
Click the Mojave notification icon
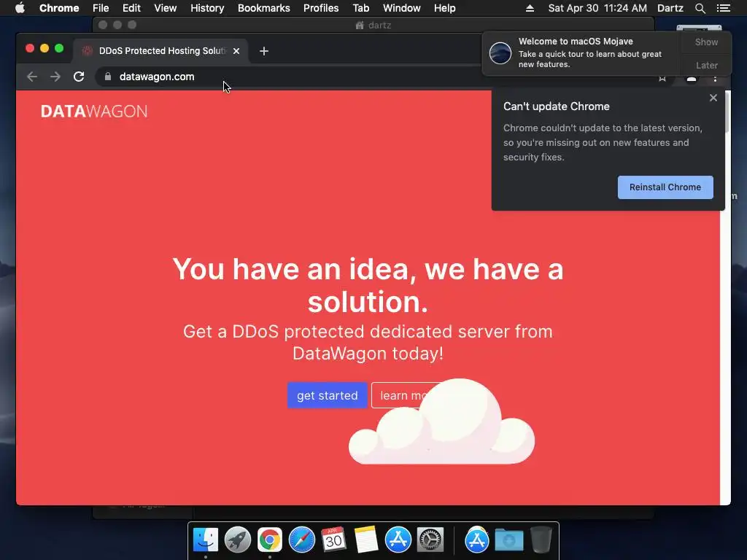500,52
